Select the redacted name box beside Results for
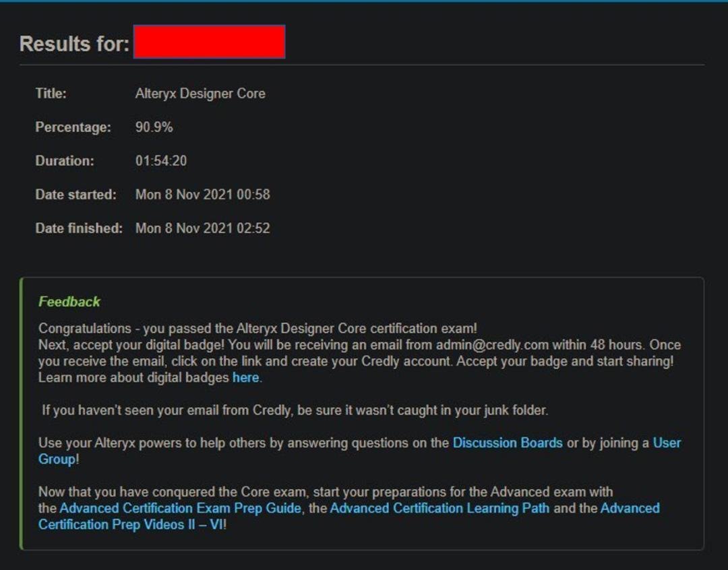This screenshot has height=570, width=728. point(209,41)
